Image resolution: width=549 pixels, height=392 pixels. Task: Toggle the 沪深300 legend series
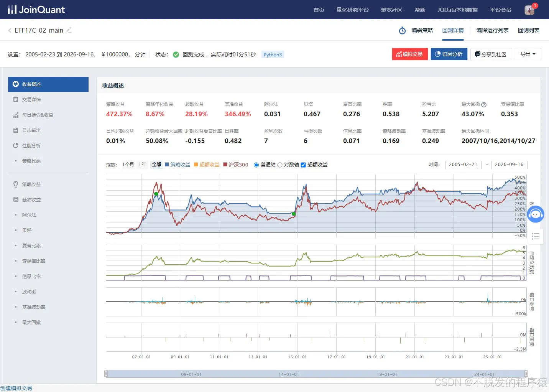pos(235,165)
